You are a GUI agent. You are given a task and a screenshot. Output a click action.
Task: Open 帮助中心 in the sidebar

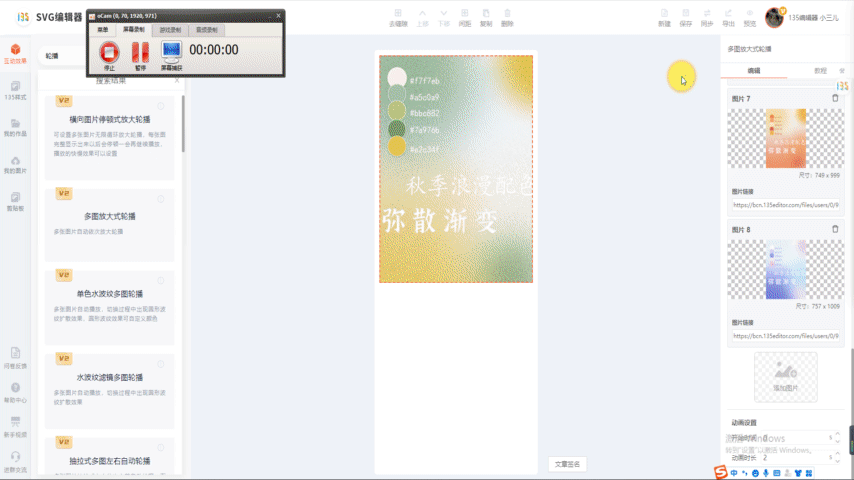tap(15, 393)
